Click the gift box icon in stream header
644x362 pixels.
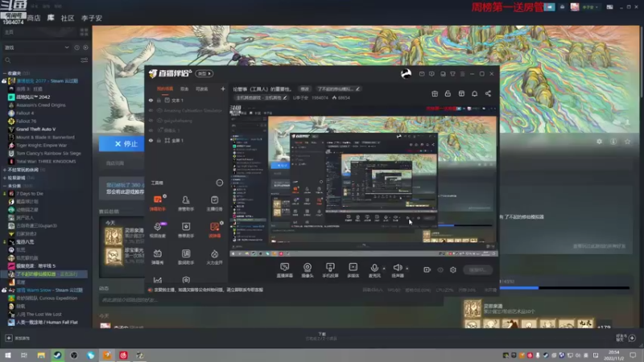pos(435,93)
